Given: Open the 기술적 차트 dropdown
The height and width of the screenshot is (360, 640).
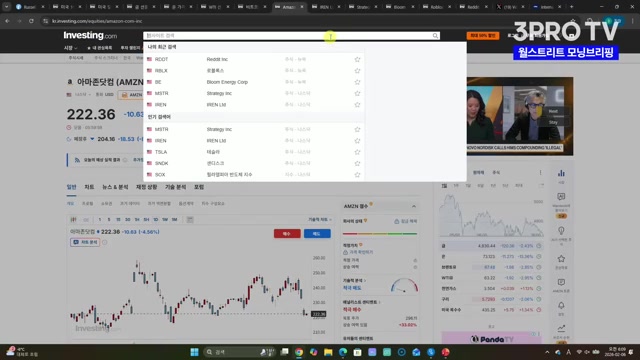Looking at the screenshot, I should pos(320,220).
